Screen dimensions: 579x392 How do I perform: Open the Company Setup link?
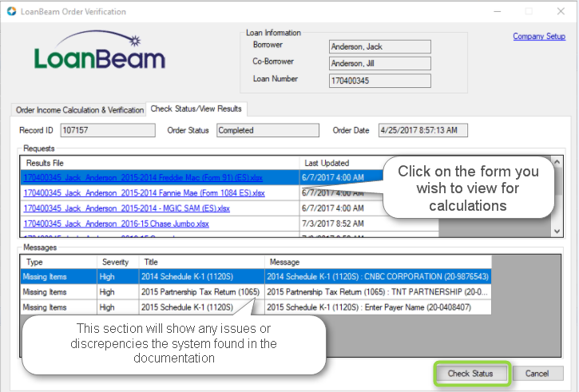coord(539,36)
